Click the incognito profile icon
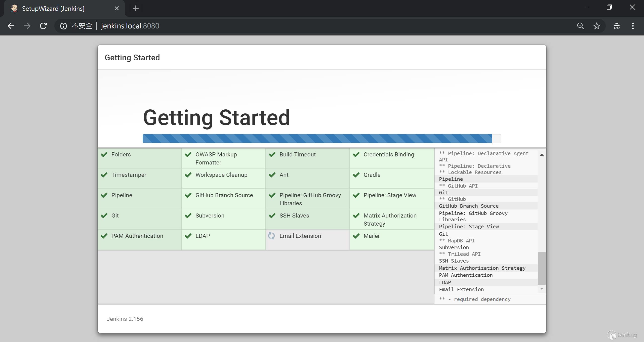644x342 pixels. pos(617,26)
